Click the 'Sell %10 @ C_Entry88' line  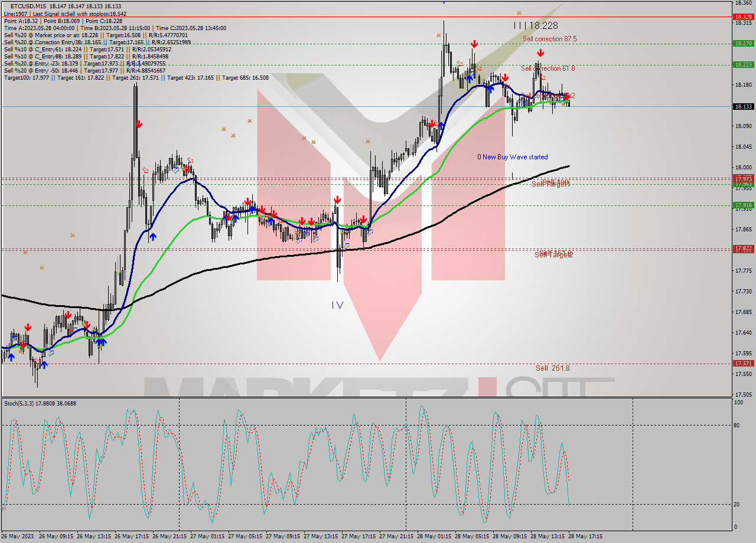pos(86,56)
